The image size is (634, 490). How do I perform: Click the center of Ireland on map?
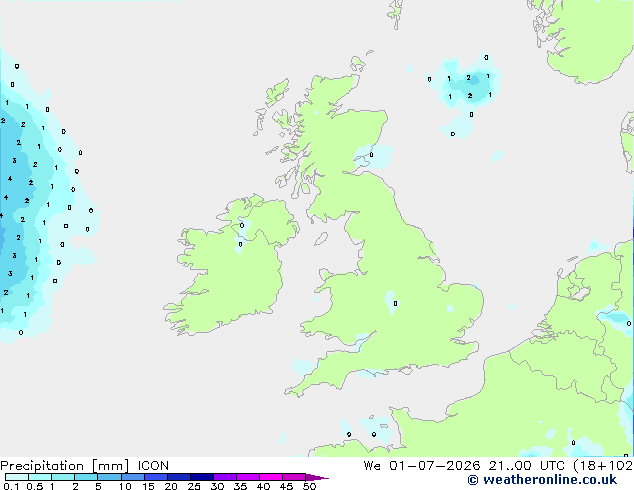[232, 275]
